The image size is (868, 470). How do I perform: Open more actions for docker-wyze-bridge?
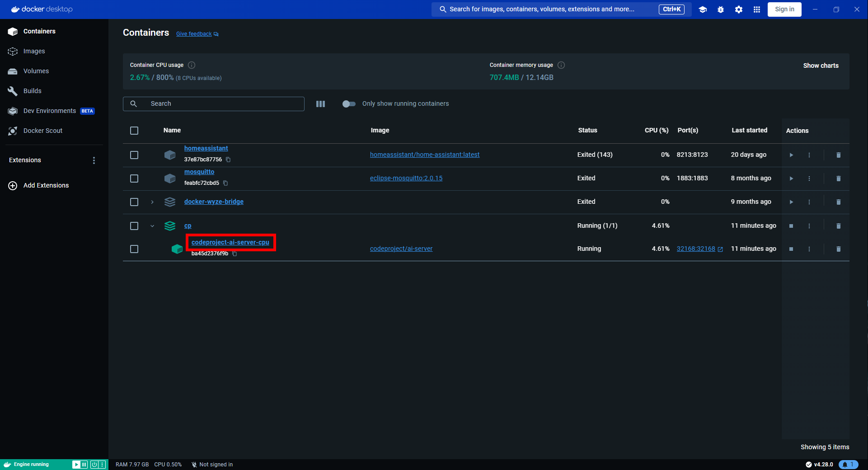809,202
